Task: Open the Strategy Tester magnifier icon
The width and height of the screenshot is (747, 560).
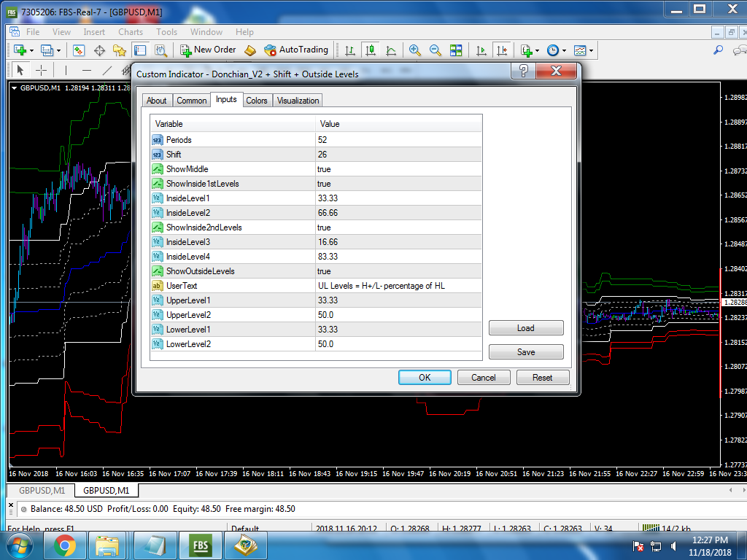Action: click(160, 50)
